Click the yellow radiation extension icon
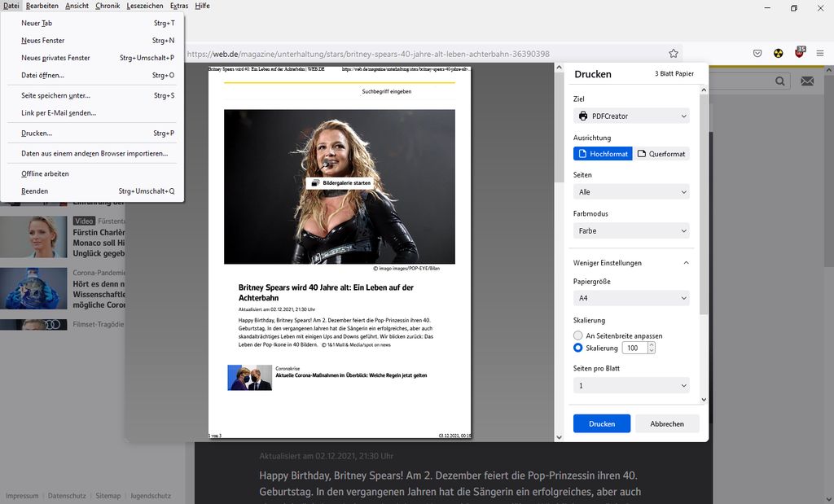This screenshot has height=504, width=834. 779,54
